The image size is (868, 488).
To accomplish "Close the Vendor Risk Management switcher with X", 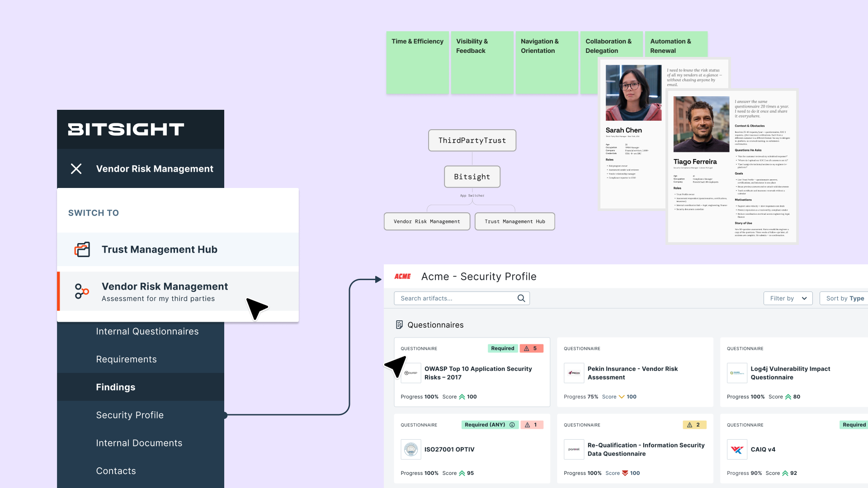I will click(x=76, y=169).
